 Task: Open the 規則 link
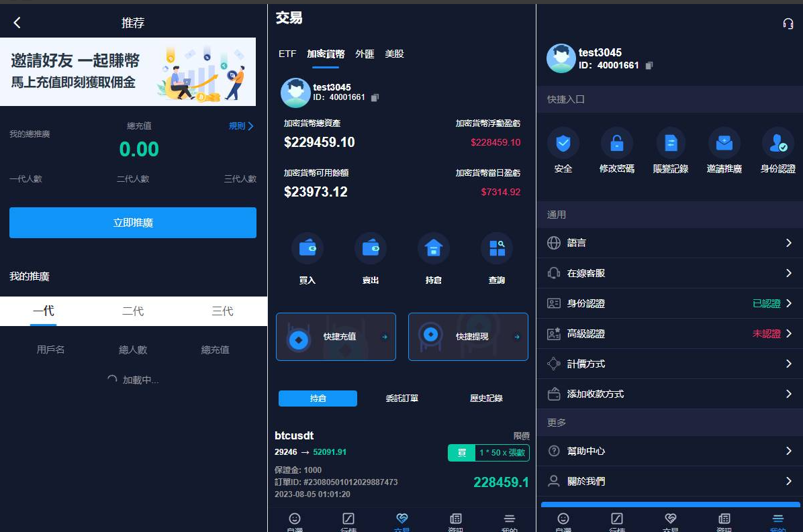tap(241, 126)
